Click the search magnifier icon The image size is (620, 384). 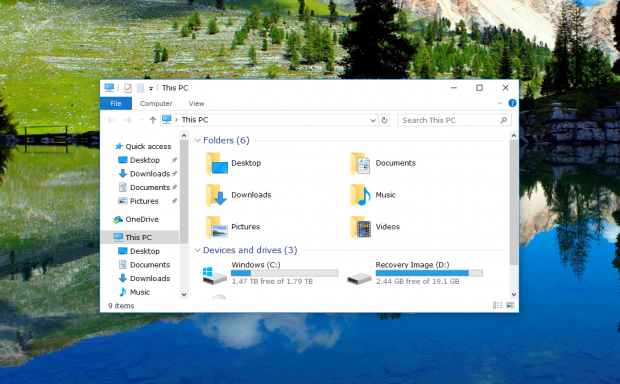[503, 120]
